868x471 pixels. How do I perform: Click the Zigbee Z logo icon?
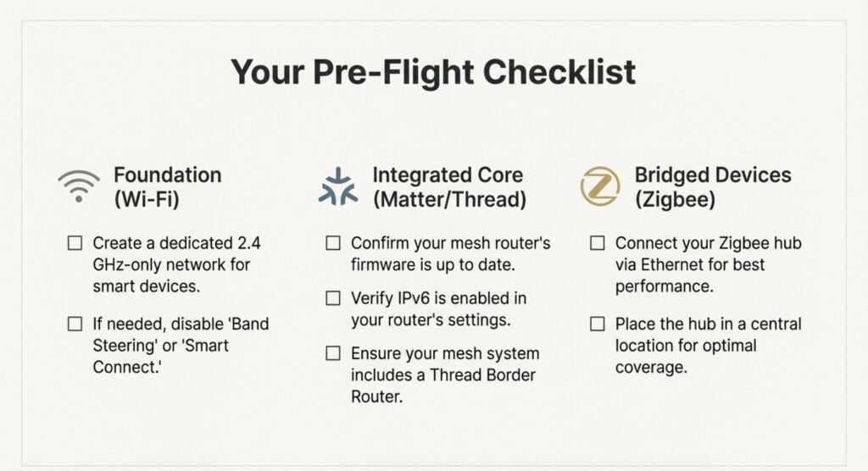pos(599,186)
